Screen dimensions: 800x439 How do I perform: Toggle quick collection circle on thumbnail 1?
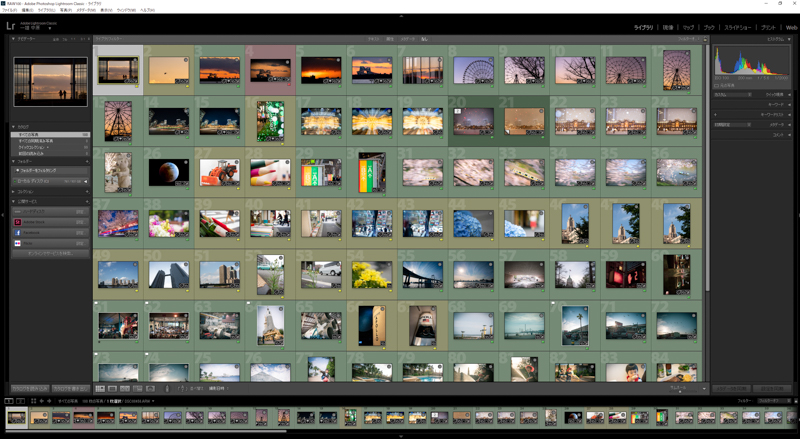pyautogui.click(x=135, y=60)
